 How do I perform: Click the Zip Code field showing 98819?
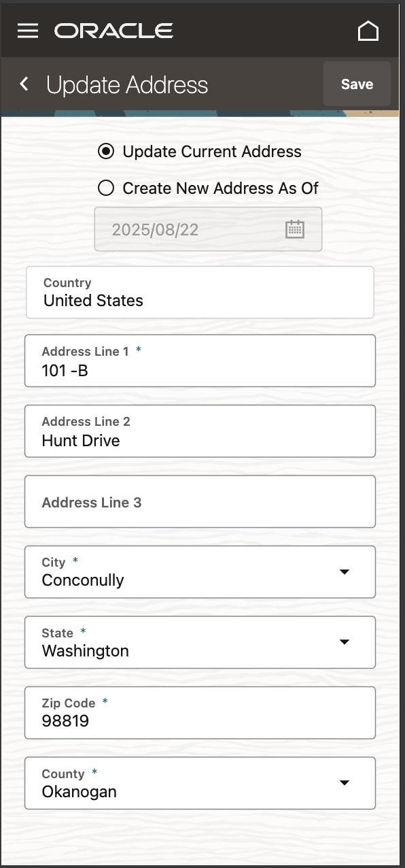[200, 713]
